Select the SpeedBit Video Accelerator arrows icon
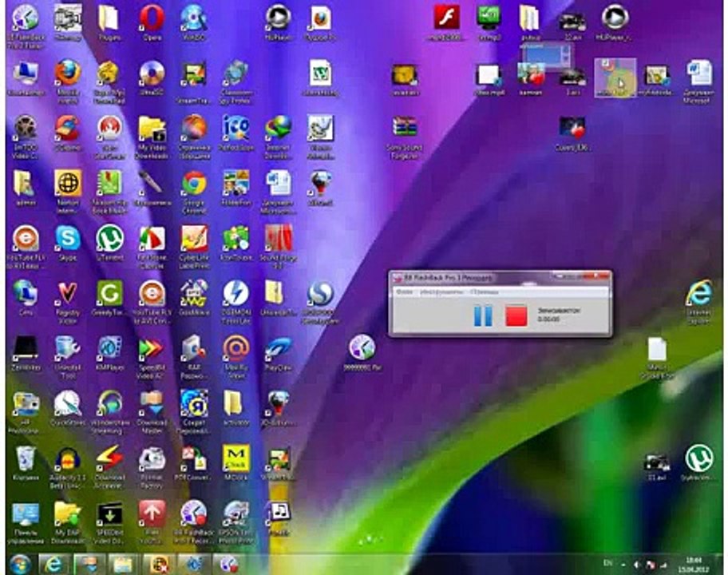728x575 pixels. 152,357
